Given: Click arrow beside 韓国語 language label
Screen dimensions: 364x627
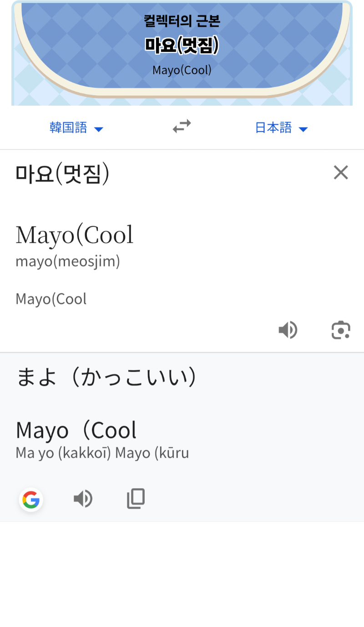Looking at the screenshot, I should pyautogui.click(x=99, y=129).
